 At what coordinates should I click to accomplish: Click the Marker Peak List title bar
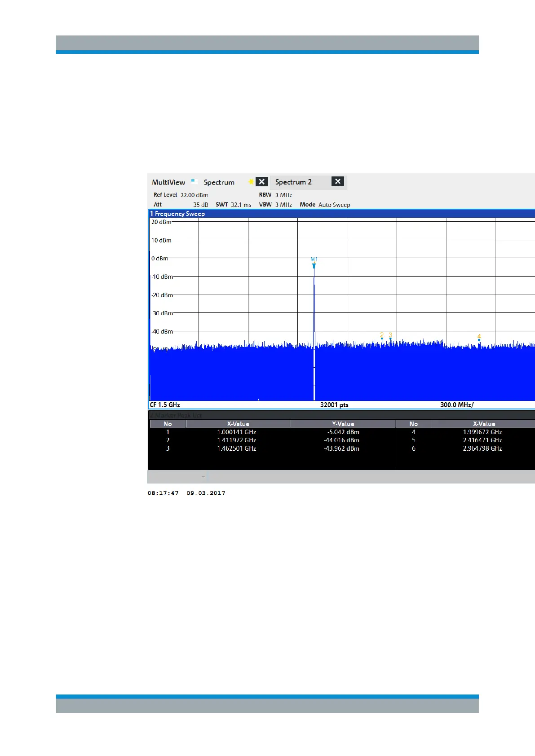tap(341, 415)
